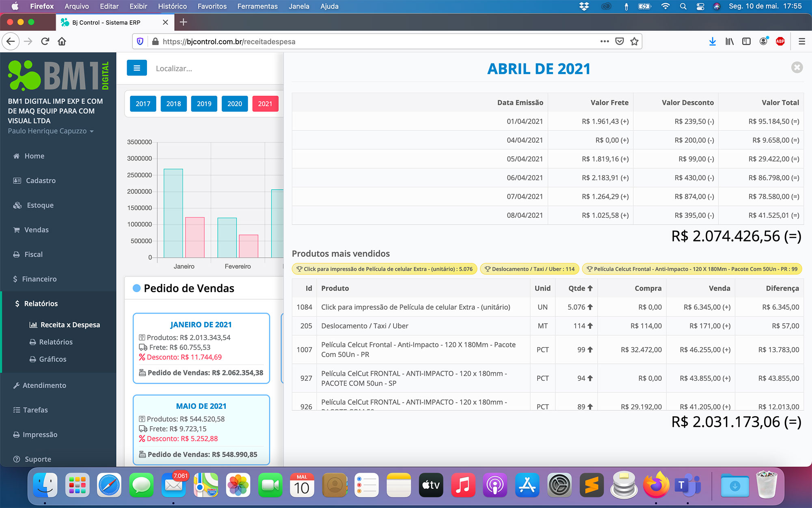The width and height of the screenshot is (812, 508).
Task: Collapse the Relatórios sidebar section
Action: 41,304
